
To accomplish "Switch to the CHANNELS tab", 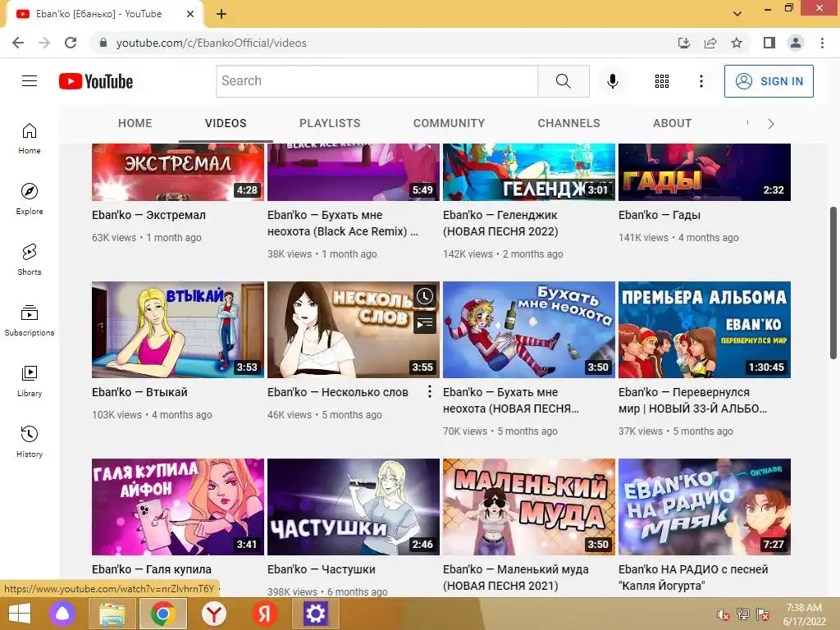I will click(569, 123).
